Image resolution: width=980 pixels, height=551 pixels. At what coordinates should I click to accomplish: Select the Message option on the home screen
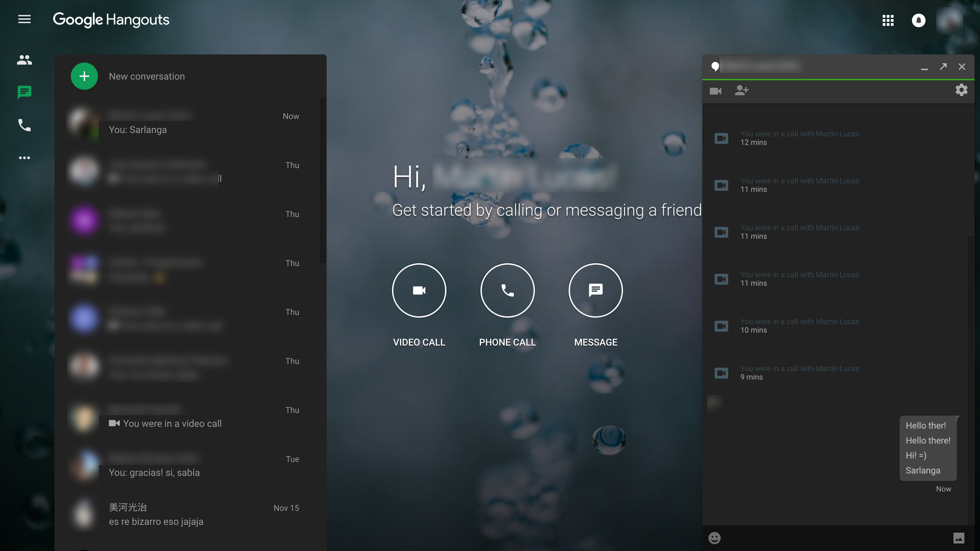tap(595, 290)
